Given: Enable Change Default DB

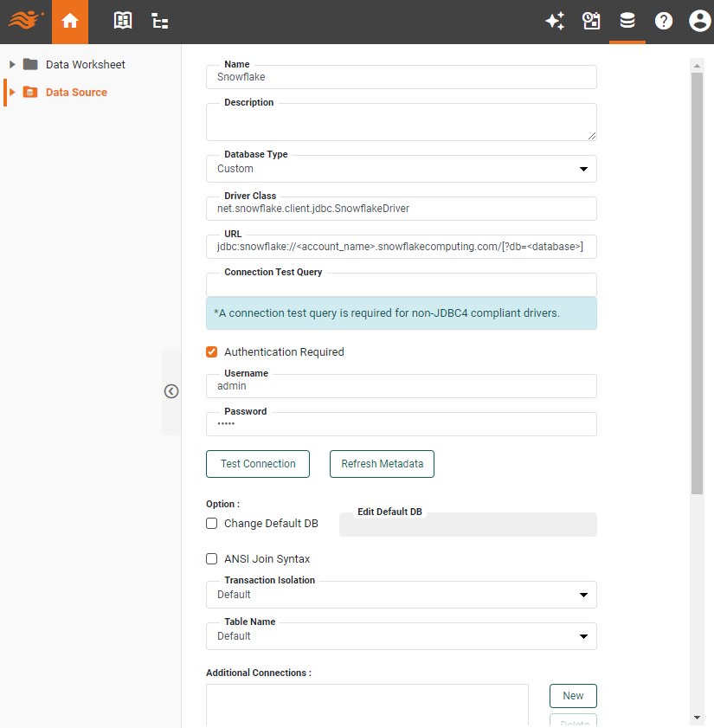Looking at the screenshot, I should click(x=211, y=523).
